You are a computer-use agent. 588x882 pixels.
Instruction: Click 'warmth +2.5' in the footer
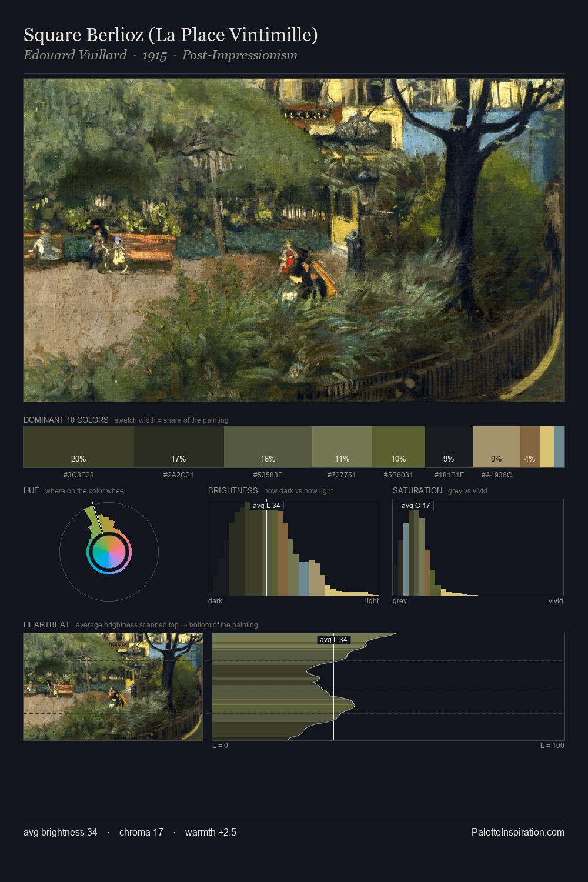pyautogui.click(x=211, y=832)
